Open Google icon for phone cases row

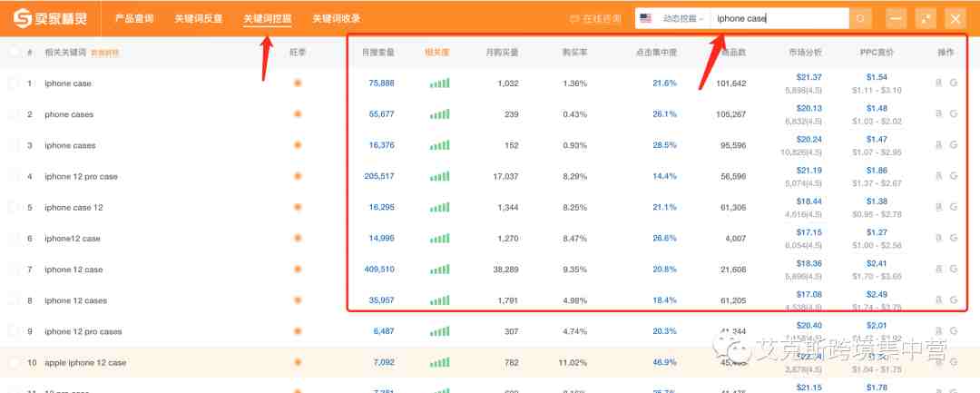click(953, 114)
